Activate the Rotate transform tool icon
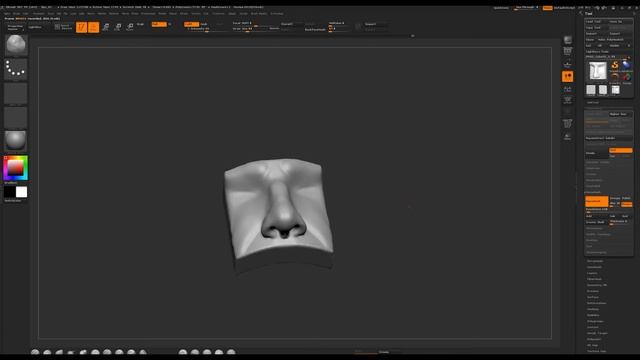Image resolution: width=640 pixels, height=360 pixels. [x=130, y=27]
